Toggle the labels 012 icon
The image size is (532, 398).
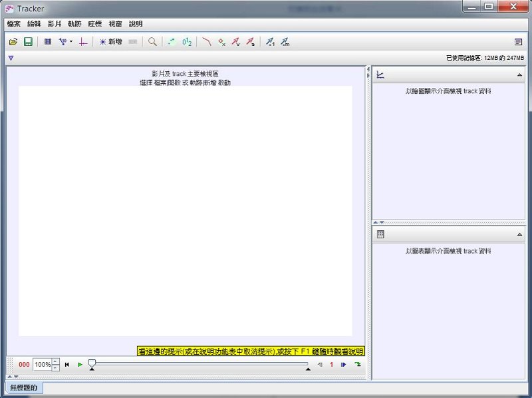click(187, 42)
